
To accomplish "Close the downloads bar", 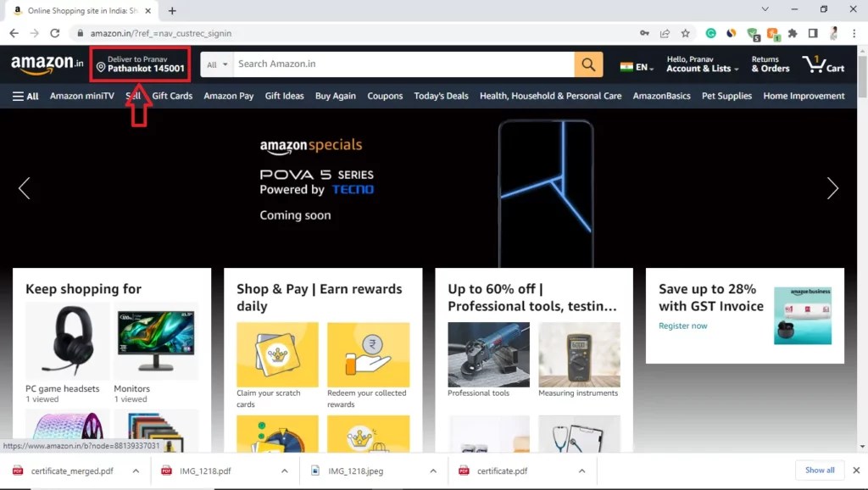I will (x=856, y=470).
